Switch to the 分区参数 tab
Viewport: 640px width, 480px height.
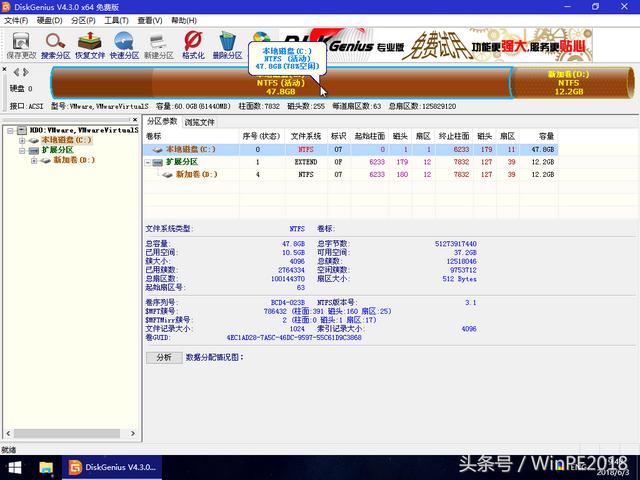[x=162, y=121]
